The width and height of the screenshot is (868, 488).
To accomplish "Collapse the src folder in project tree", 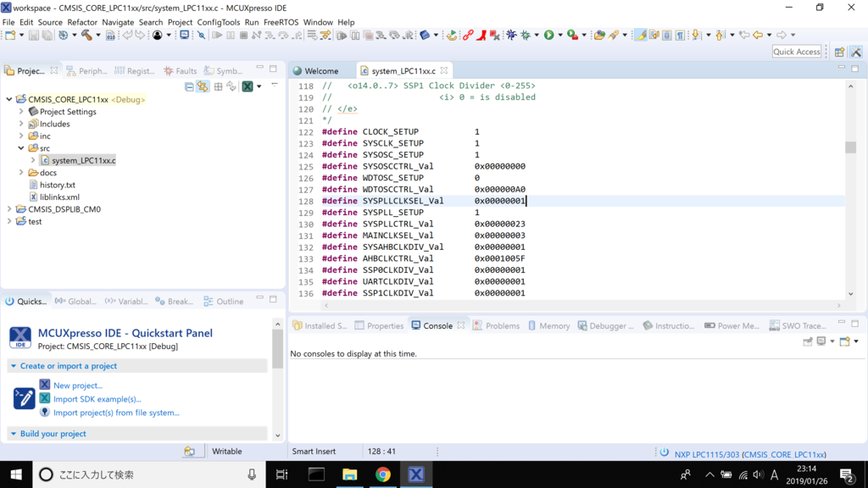I will tap(21, 148).
